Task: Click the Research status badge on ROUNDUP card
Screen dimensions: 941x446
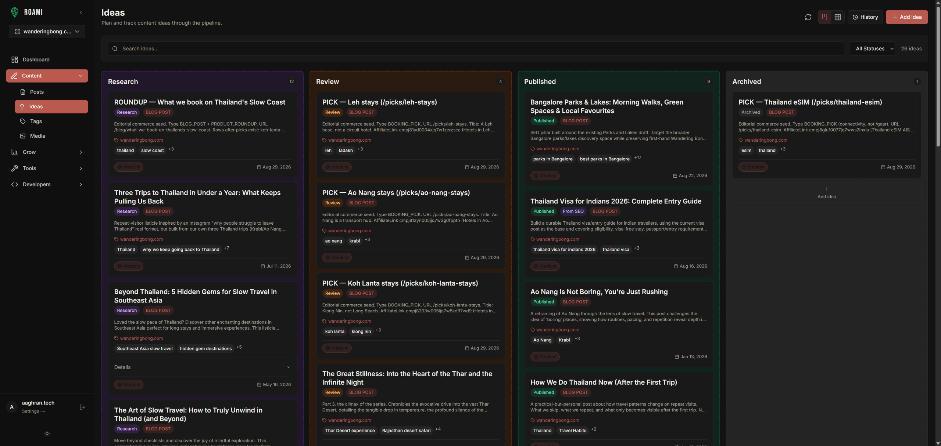Action: (x=127, y=112)
